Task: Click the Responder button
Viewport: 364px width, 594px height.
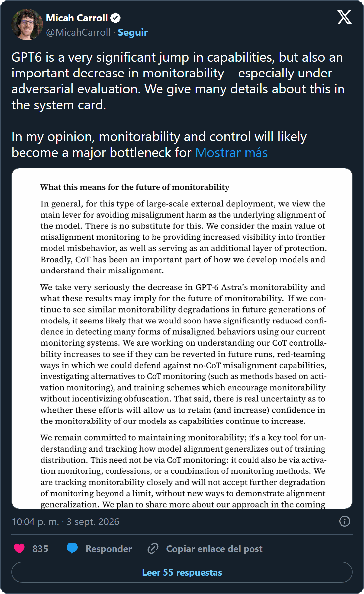Action: click(109, 549)
